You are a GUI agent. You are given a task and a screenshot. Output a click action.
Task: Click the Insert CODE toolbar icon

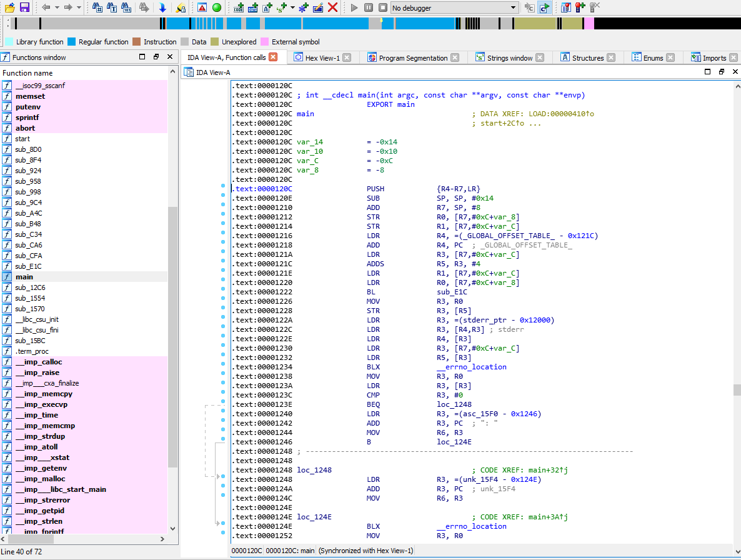pos(239,7)
